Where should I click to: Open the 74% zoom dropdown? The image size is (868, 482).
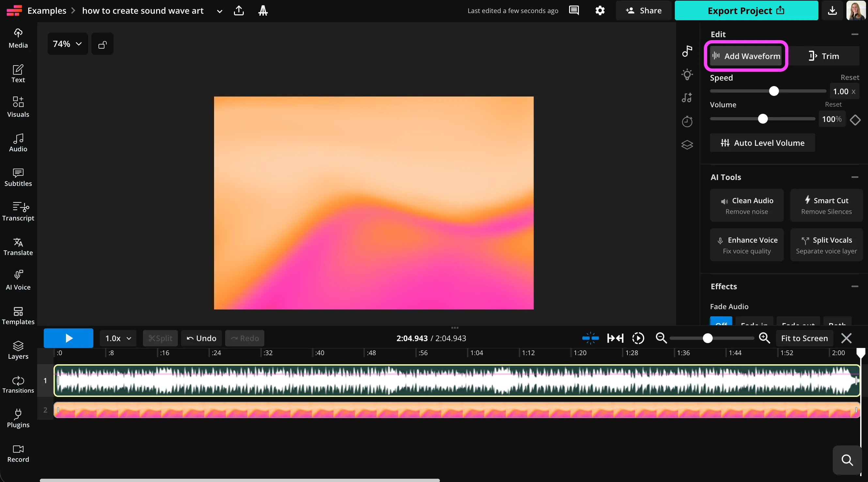point(68,44)
